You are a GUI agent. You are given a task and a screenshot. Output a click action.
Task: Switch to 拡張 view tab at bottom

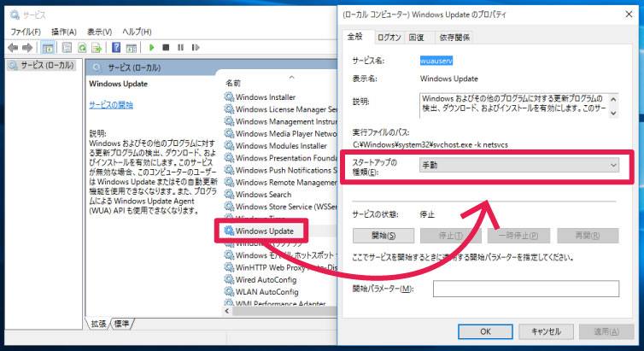coord(98,324)
